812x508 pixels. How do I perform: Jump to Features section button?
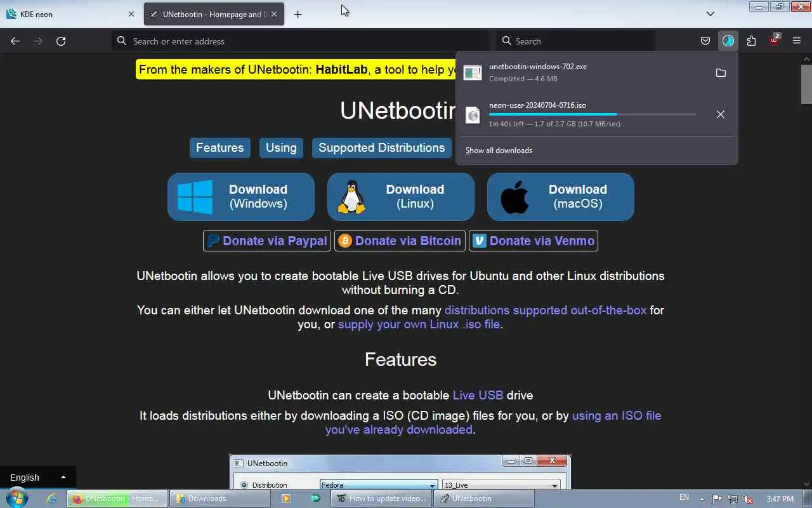219,147
